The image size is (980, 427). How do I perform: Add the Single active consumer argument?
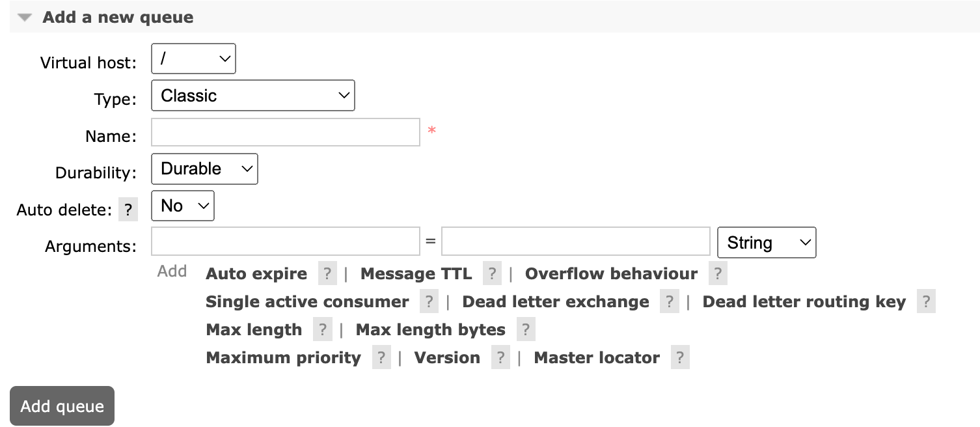pyautogui.click(x=307, y=302)
